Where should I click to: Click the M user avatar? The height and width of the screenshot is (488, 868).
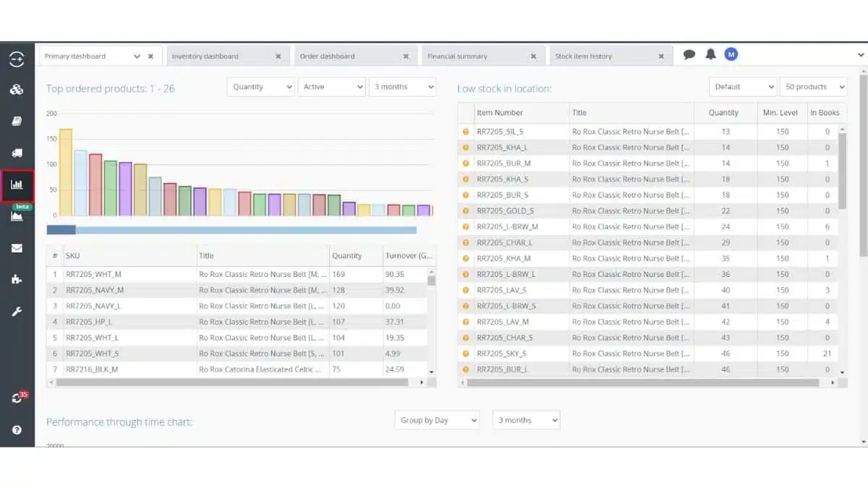click(x=731, y=54)
